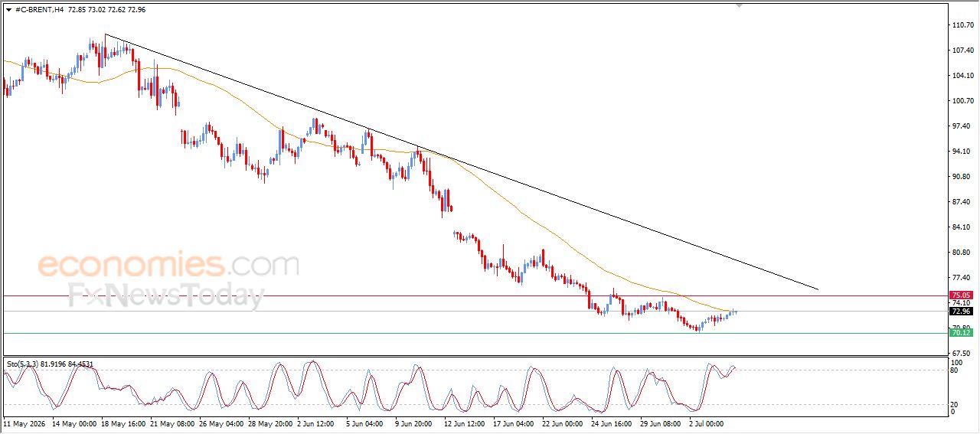The width and height of the screenshot is (980, 434).
Task: Click the red 75.05 price label
Action: [960, 295]
